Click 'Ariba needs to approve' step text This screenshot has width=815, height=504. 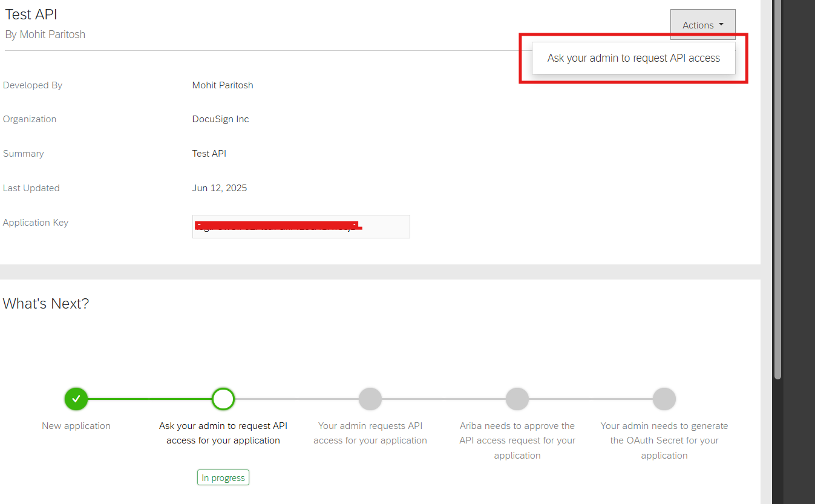[x=517, y=440]
